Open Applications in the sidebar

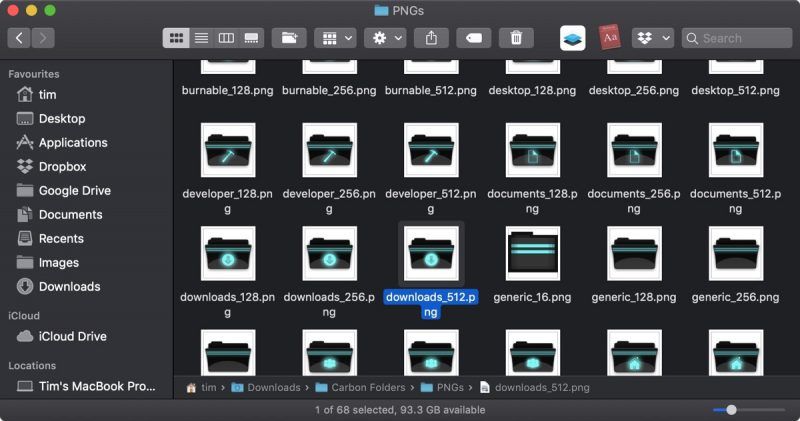click(72, 142)
